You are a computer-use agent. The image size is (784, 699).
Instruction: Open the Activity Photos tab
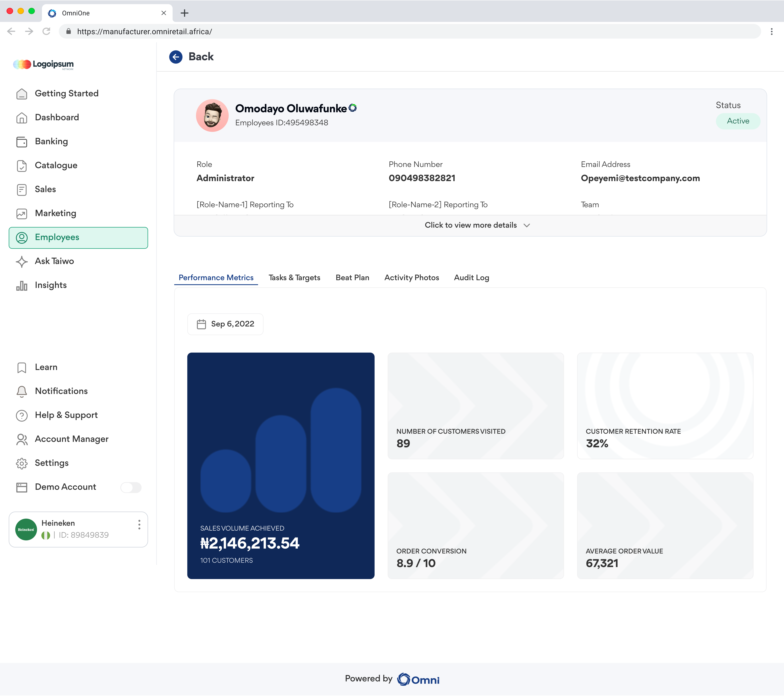412,278
